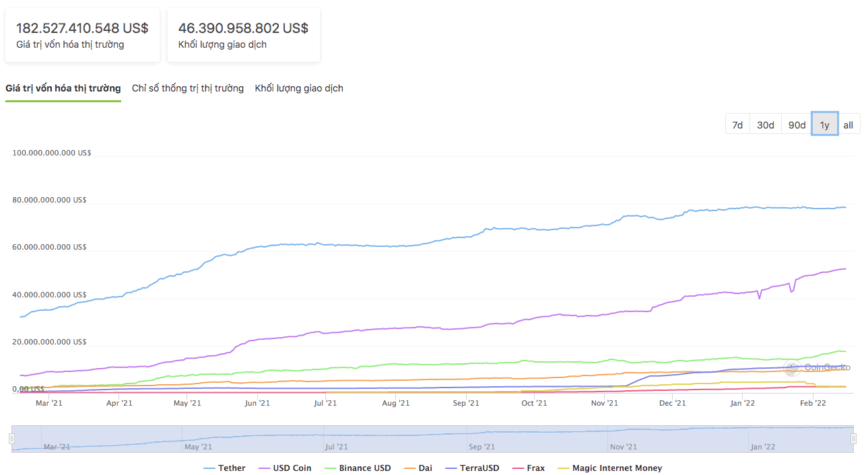This screenshot has width=868, height=475.
Task: Select the 90d range button
Action: (796, 124)
